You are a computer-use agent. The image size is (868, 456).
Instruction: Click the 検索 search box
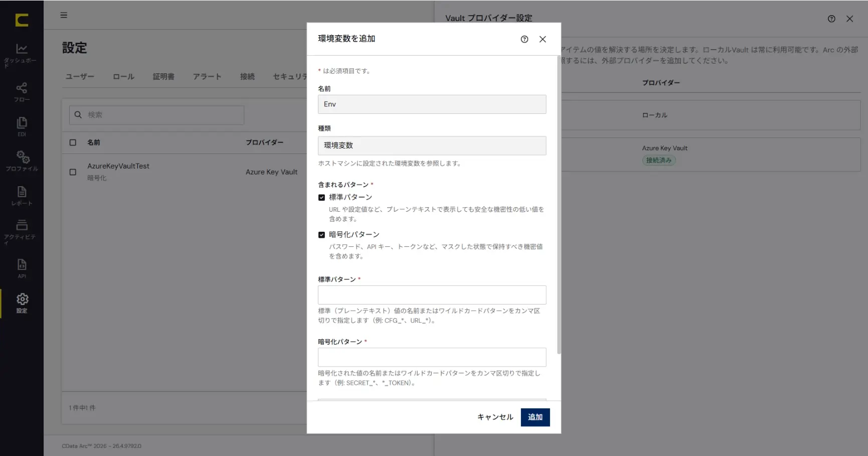(156, 115)
